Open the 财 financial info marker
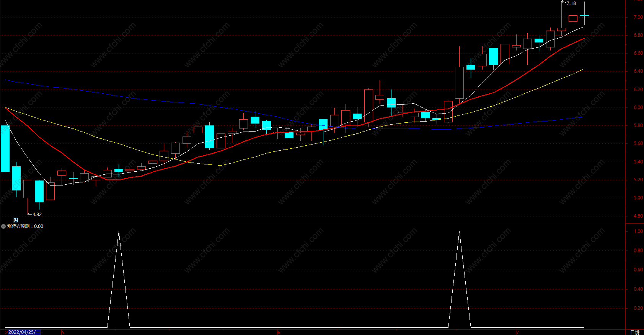 coord(16,220)
